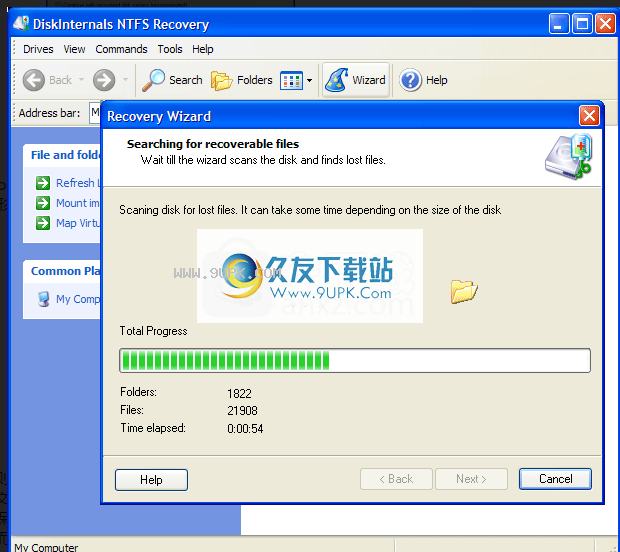Click the Back arrow toolbar icon
Screen dimensions: 620x552
click(34, 80)
